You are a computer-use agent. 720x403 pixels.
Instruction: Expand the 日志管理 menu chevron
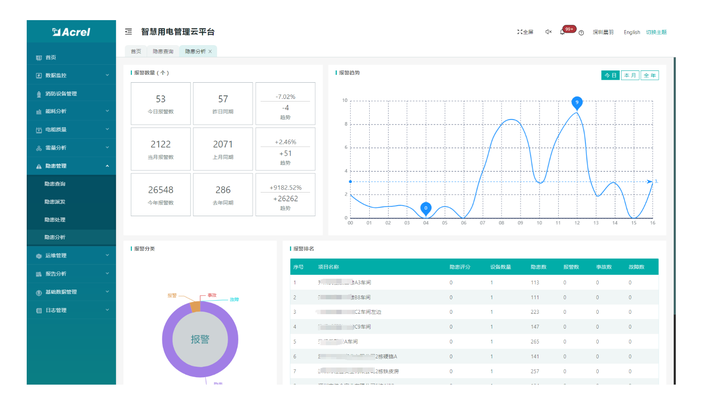[x=107, y=310]
